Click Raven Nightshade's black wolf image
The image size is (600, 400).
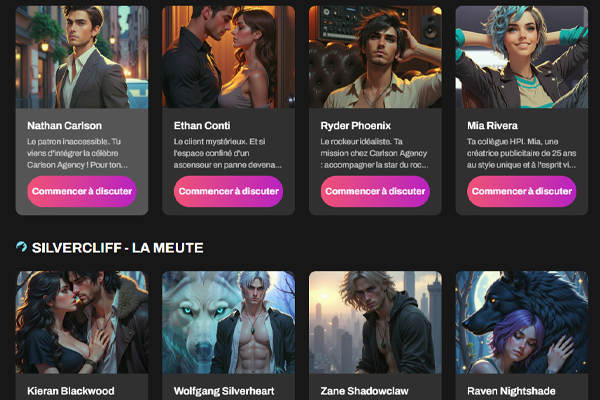point(522,322)
